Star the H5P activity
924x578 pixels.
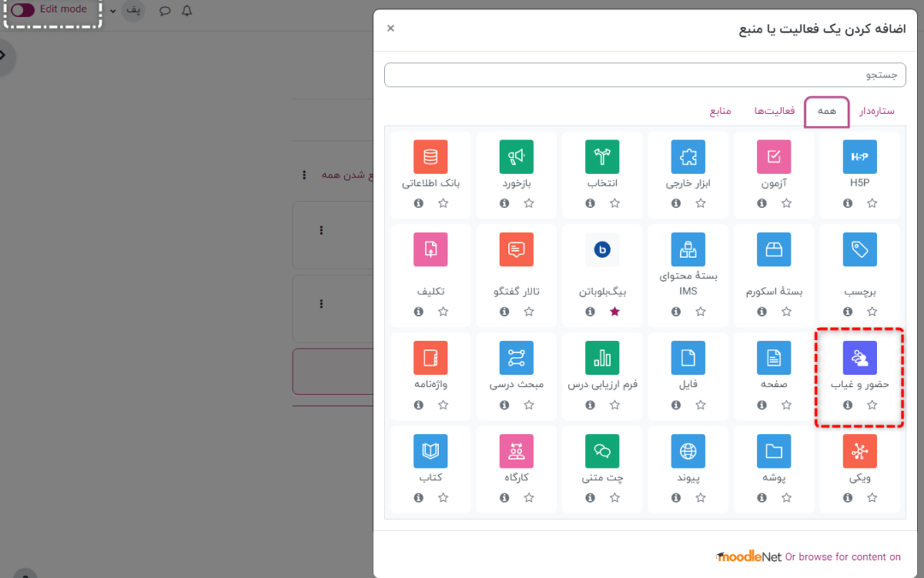point(872,204)
